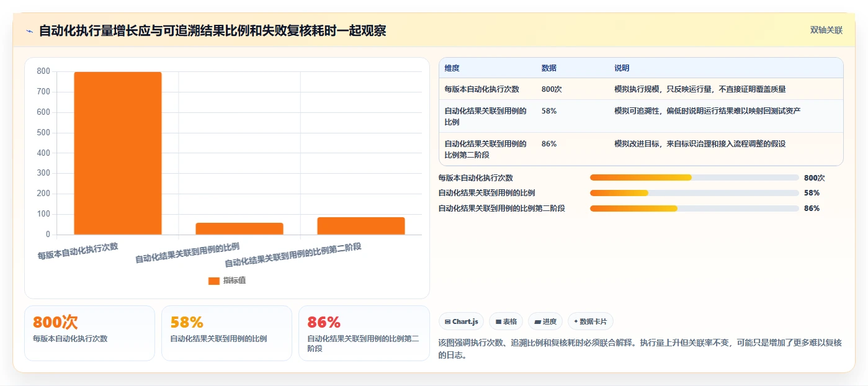Click x-axis label 每版本自动化执行次数

click(x=78, y=251)
